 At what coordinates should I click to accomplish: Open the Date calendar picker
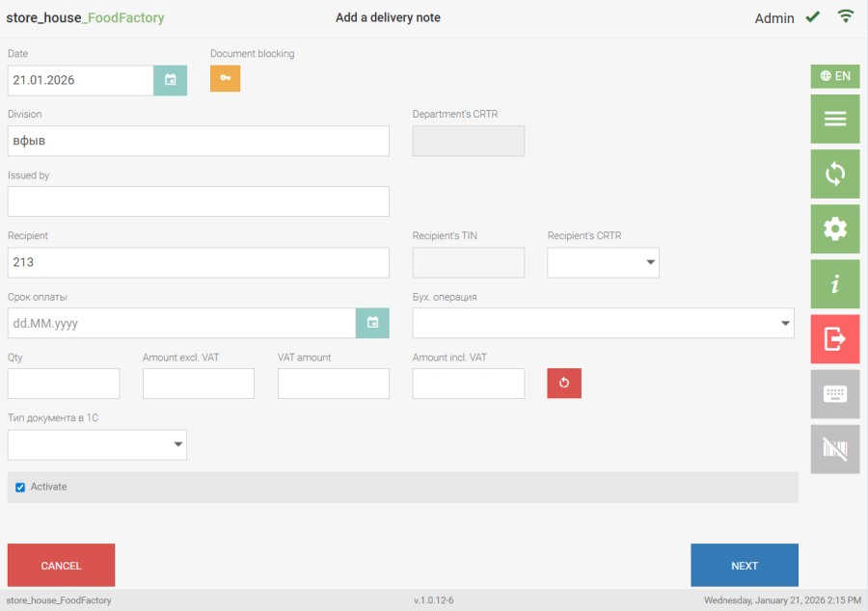point(170,80)
